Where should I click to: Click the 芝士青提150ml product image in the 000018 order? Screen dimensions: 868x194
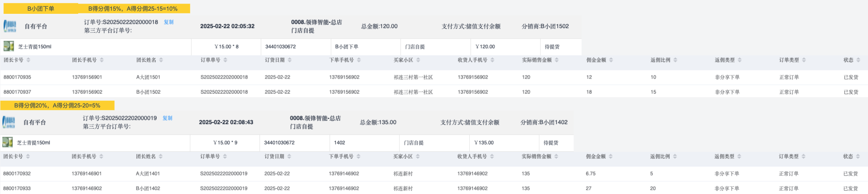(9, 46)
